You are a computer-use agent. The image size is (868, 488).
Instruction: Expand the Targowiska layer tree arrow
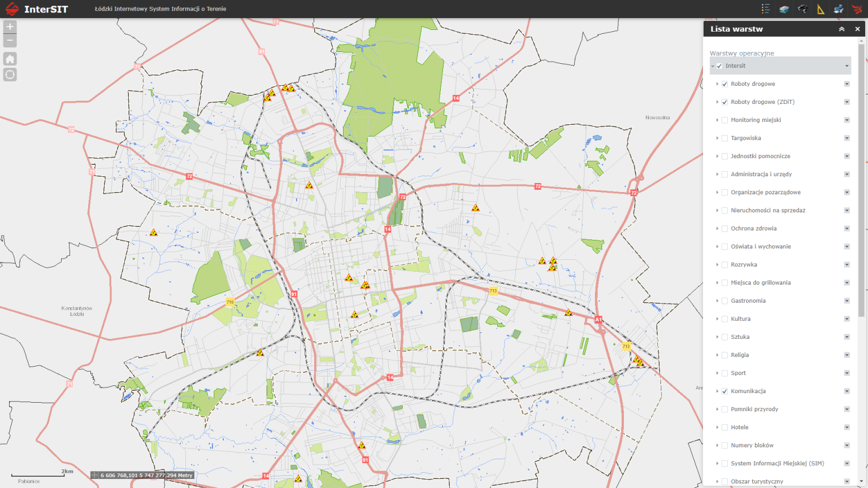pos(717,138)
